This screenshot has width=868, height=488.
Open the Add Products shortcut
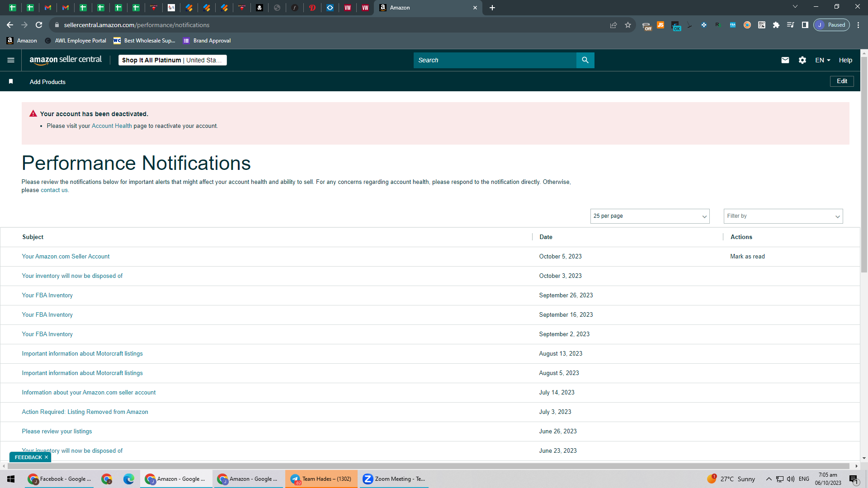[x=47, y=82]
